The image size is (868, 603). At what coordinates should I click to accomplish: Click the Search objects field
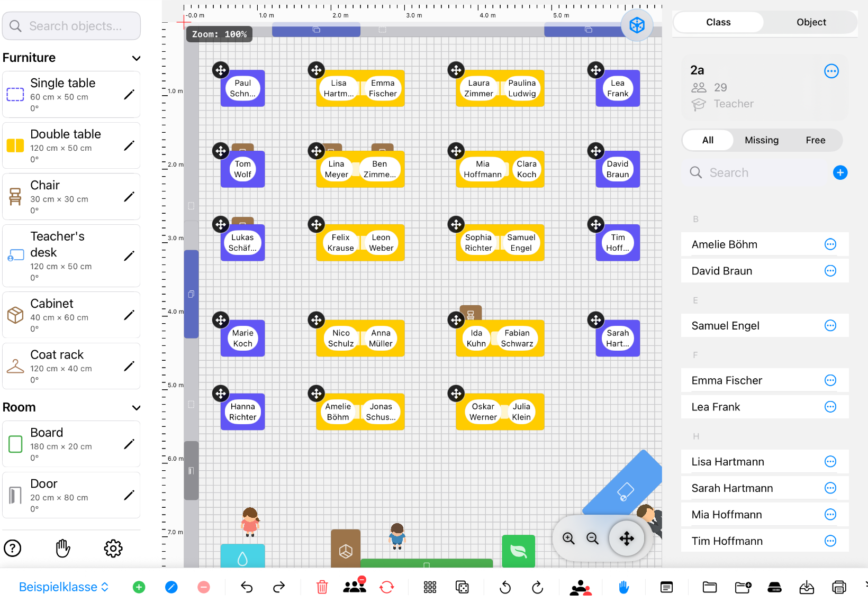click(x=71, y=26)
